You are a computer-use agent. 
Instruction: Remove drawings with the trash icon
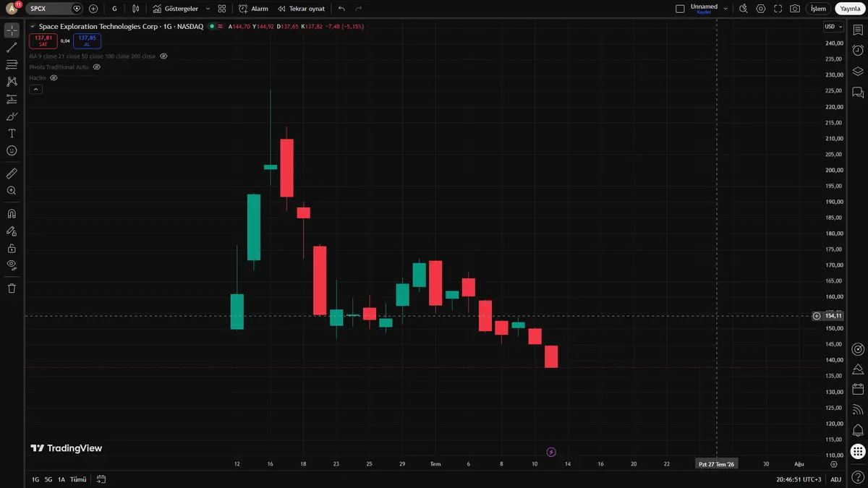[x=12, y=288]
